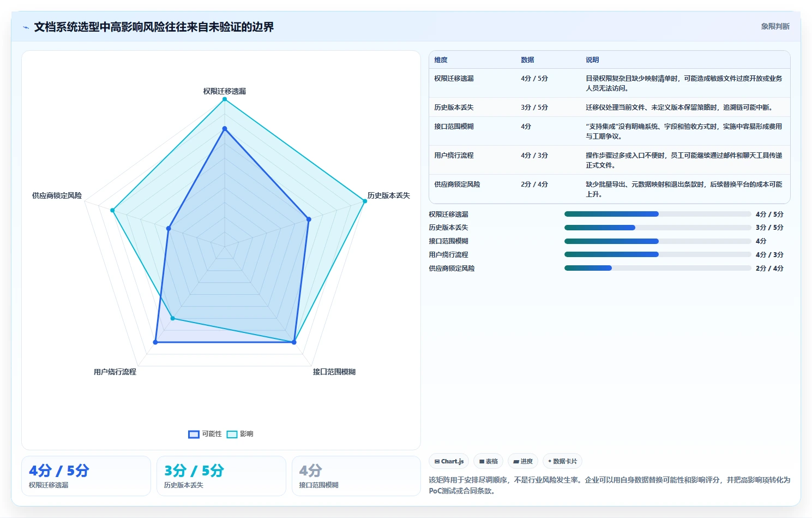Screen dimensions: 812x518
Task: Click the 3分 / 5分 value beside the progress bar
Action: [769, 228]
